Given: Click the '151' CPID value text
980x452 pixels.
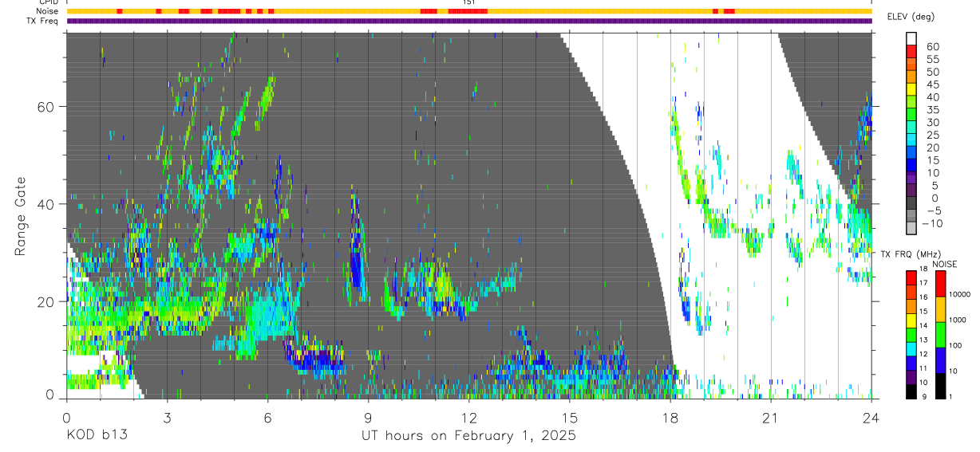Looking at the screenshot, I should coord(469,2).
